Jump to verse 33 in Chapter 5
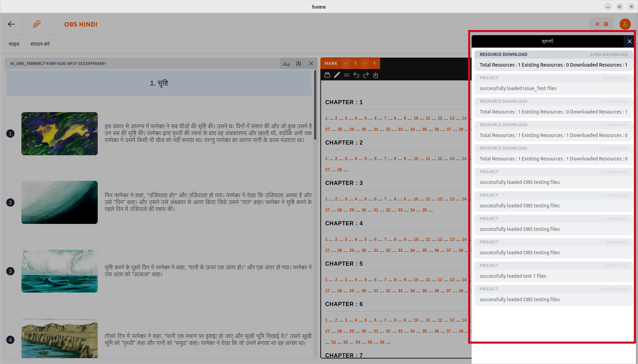Image resolution: width=638 pixels, height=364 pixels. (400, 291)
